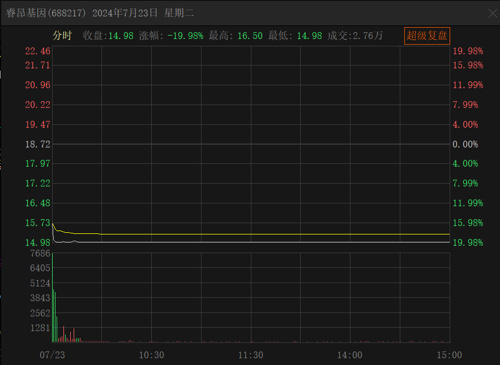
Task: Click the 22.46 upper limit price label
Action: pos(38,51)
